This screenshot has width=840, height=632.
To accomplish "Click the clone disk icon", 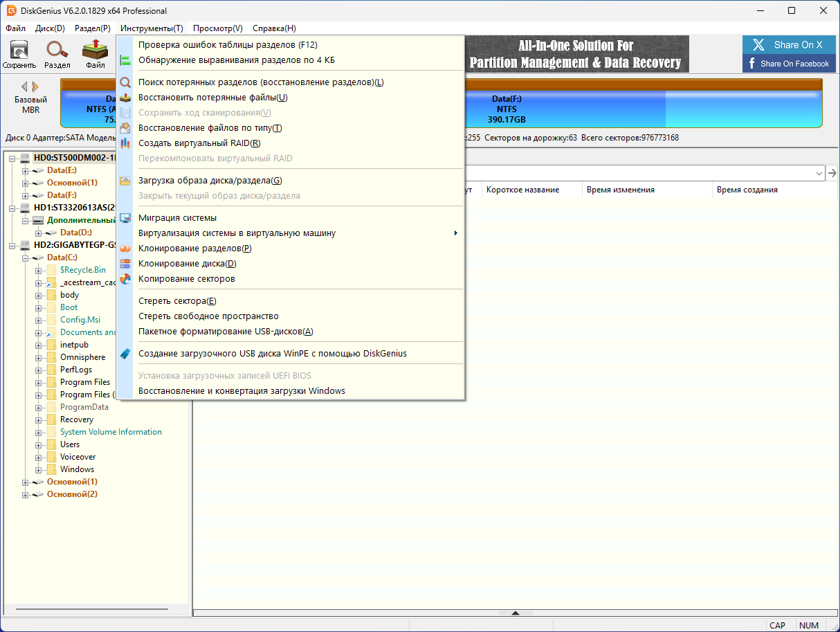I will [125, 264].
